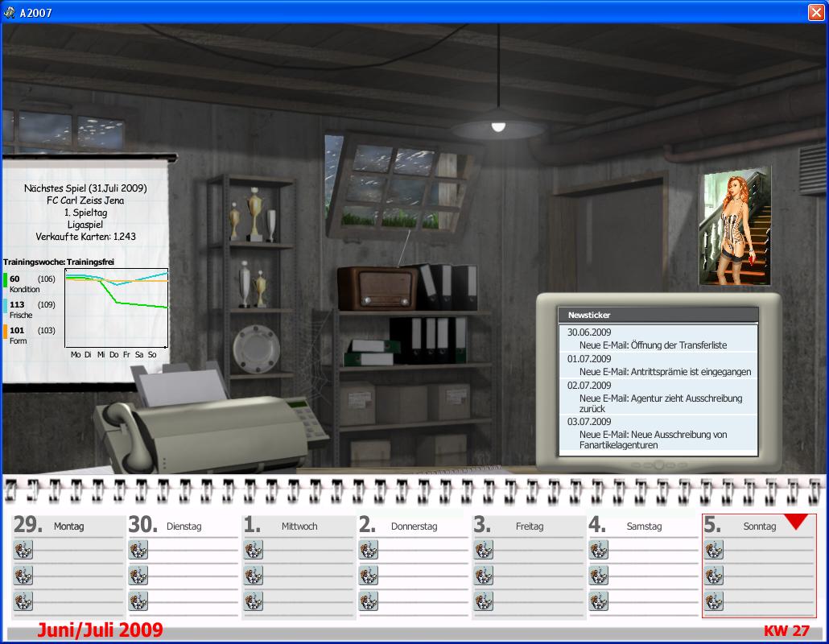
Task: Click first appointment icon on Sonntag 5
Action: 714,550
